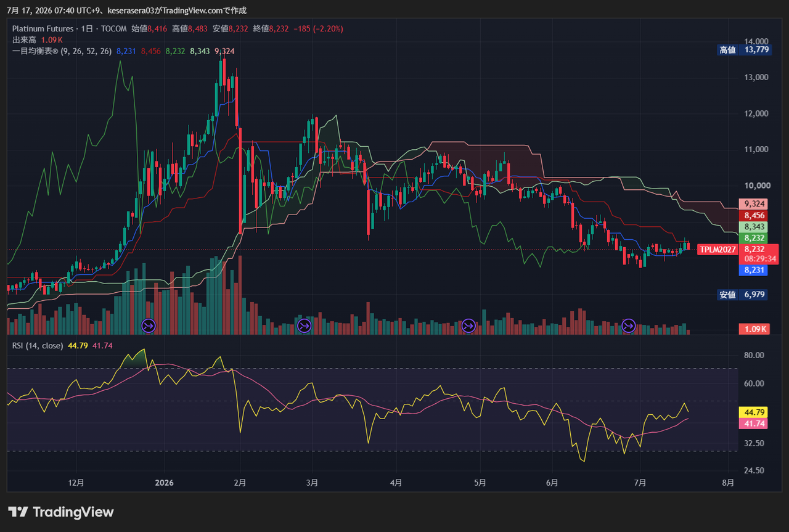Click the 08:29:34 bar countdown on the price tag
The width and height of the screenshot is (789, 532).
[x=759, y=259]
